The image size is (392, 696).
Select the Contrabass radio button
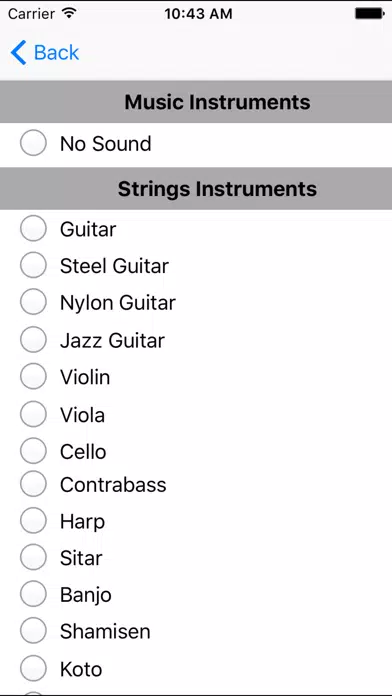coord(33,484)
